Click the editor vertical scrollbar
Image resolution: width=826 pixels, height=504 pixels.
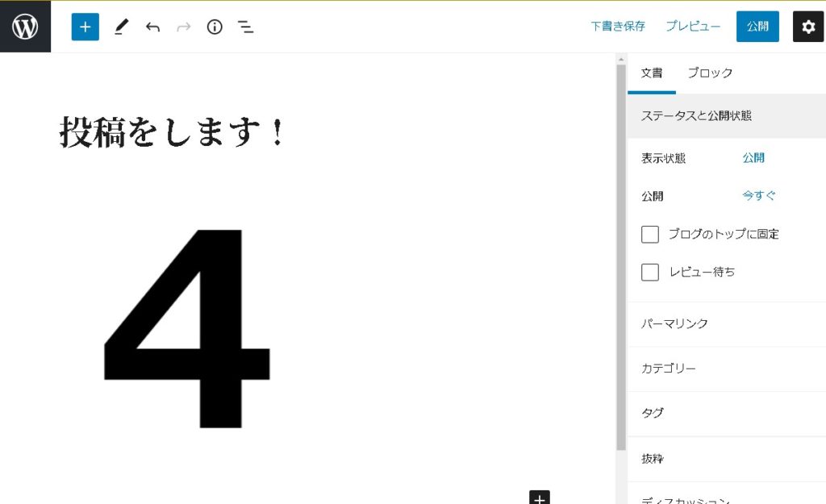pyautogui.click(x=621, y=258)
